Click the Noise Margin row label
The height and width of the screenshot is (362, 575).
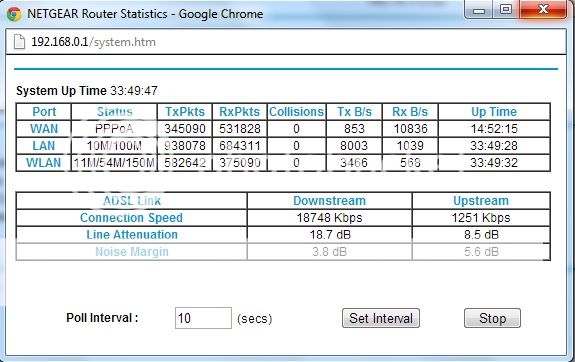click(132, 252)
